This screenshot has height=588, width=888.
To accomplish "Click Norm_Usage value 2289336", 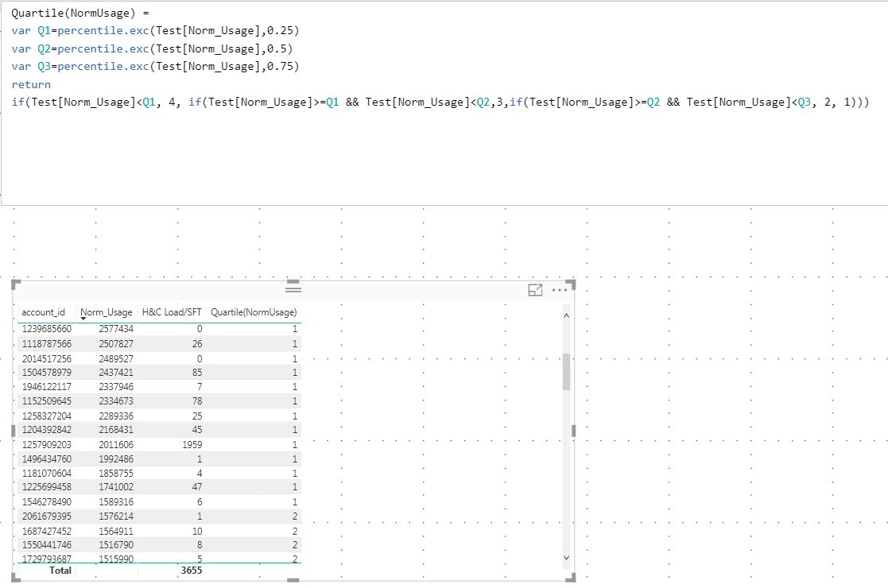I will click(x=116, y=416).
